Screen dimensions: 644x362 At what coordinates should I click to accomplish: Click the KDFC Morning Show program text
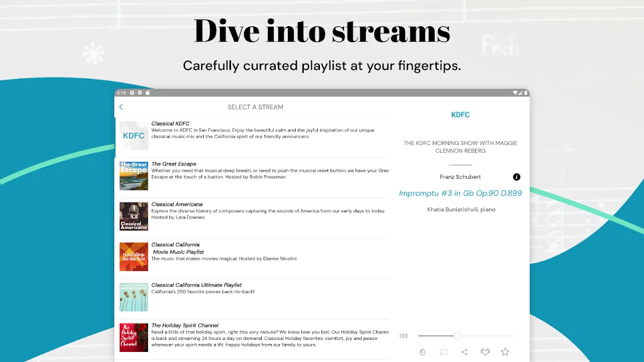click(x=460, y=147)
